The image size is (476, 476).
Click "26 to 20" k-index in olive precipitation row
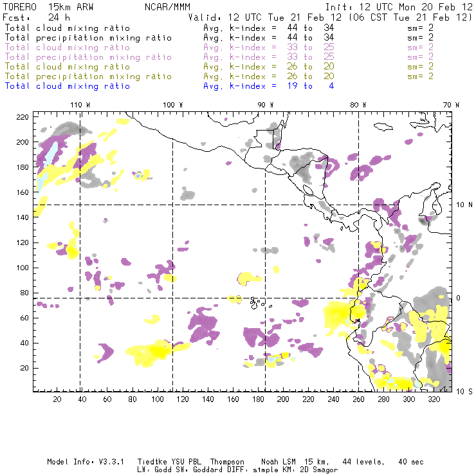click(x=311, y=77)
